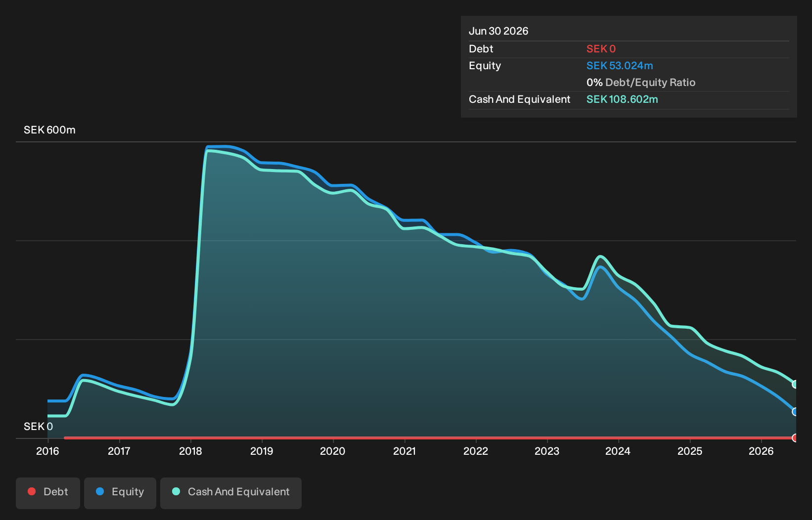Click the SEK 53.024m equity value
Viewport: 812px width, 520px height.
(x=620, y=66)
